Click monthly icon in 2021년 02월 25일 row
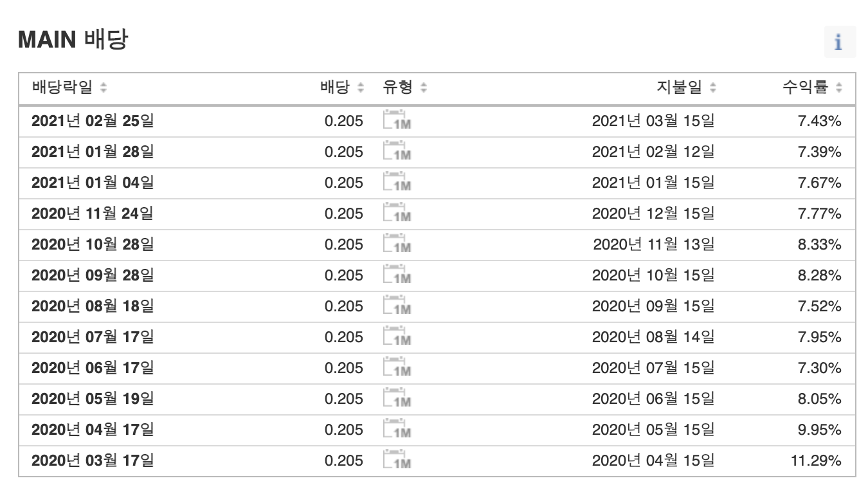 397,121
